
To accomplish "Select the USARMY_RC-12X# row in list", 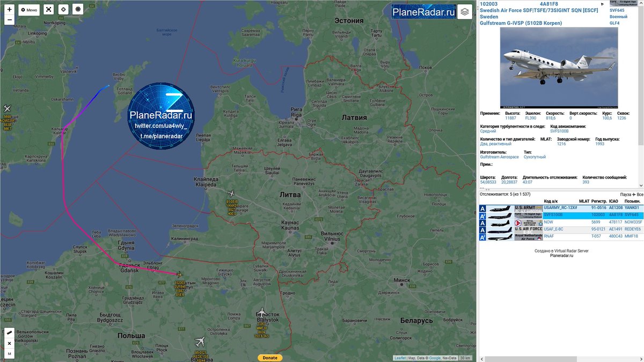I will click(561, 208).
